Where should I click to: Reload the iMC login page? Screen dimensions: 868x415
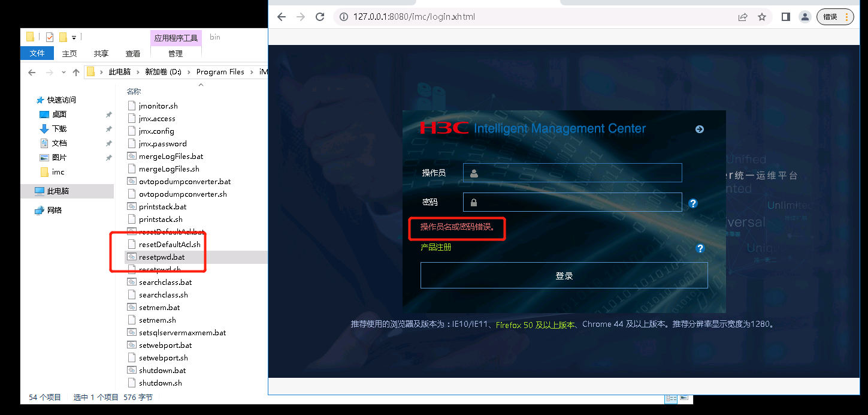click(320, 17)
